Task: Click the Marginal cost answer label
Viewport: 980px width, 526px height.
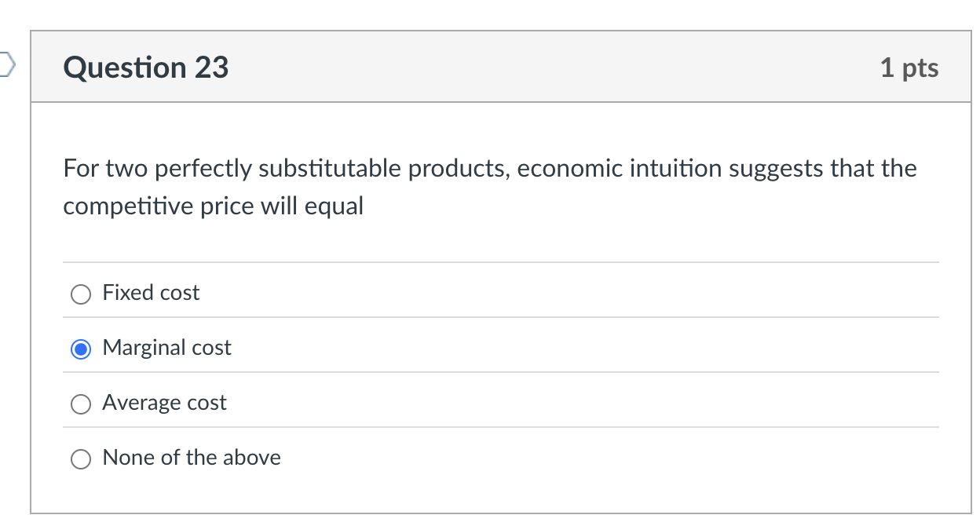Action: 166,347
